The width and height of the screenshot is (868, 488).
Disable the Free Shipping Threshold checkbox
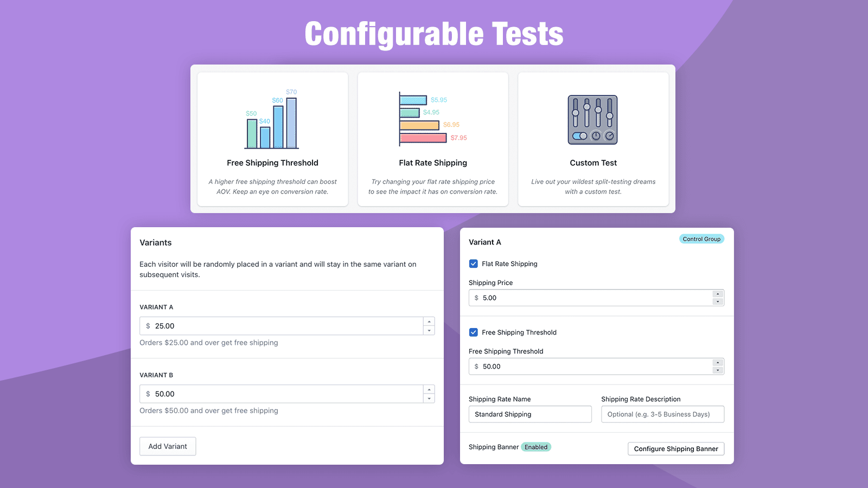(474, 332)
